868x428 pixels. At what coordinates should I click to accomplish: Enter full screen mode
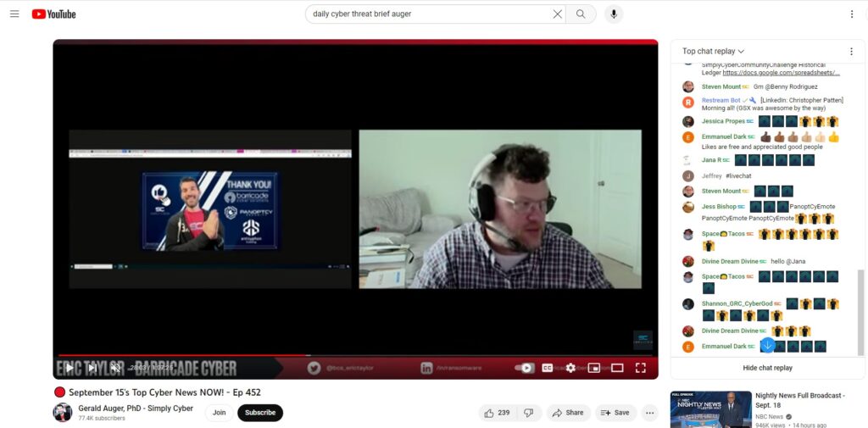click(x=641, y=368)
